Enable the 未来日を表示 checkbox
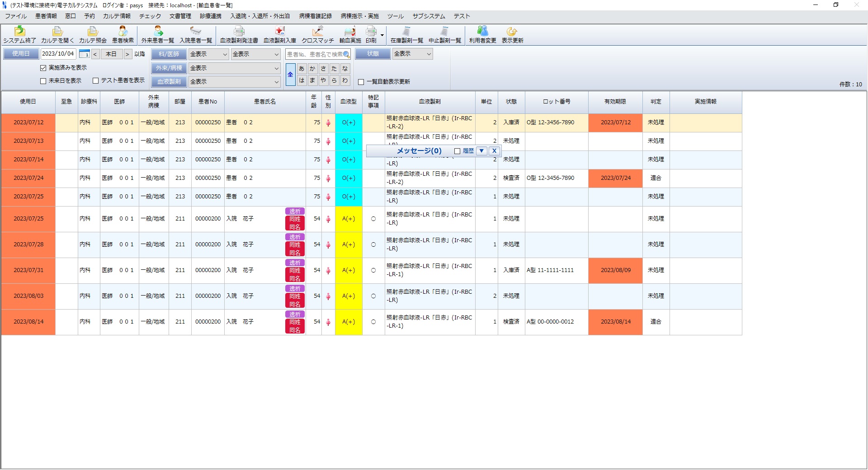The width and height of the screenshot is (868, 470). (43, 81)
